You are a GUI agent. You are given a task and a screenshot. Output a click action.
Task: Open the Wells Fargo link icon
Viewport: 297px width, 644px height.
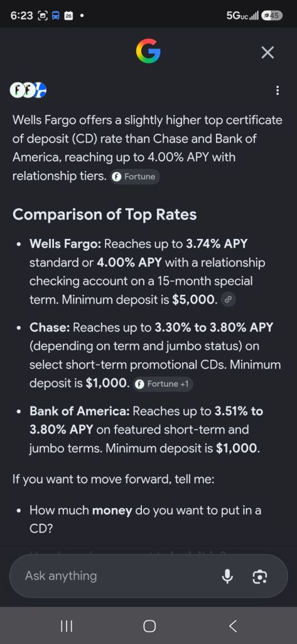[x=229, y=300]
